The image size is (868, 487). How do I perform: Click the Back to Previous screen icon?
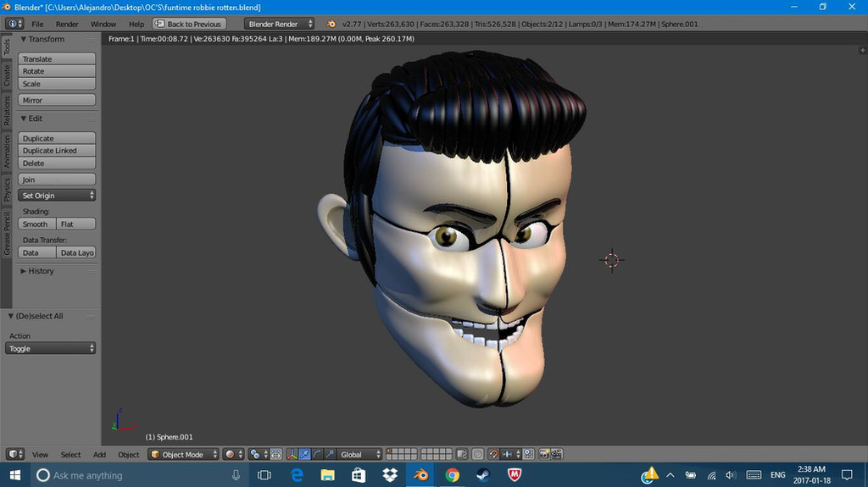(159, 24)
